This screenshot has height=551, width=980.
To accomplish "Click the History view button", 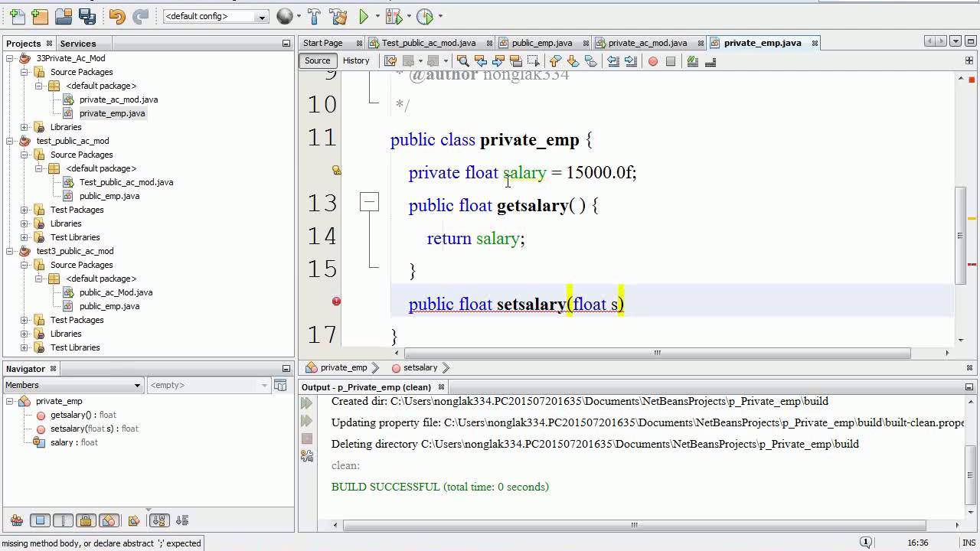I will pyautogui.click(x=356, y=61).
